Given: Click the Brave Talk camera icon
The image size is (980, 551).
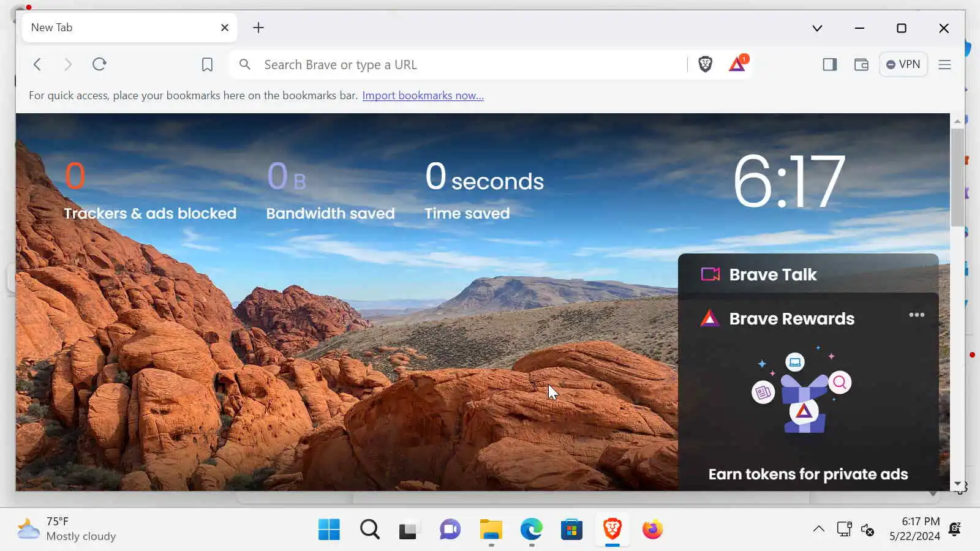Looking at the screenshot, I should (x=710, y=274).
